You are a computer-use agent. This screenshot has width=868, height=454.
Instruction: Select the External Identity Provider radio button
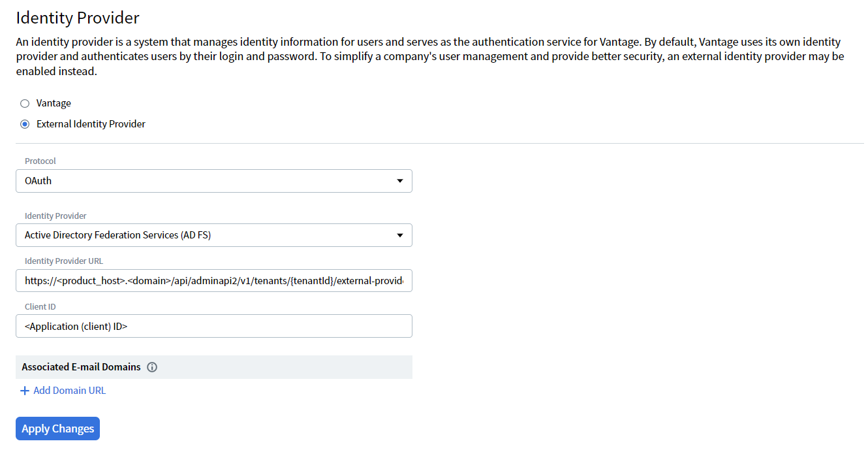tap(24, 124)
